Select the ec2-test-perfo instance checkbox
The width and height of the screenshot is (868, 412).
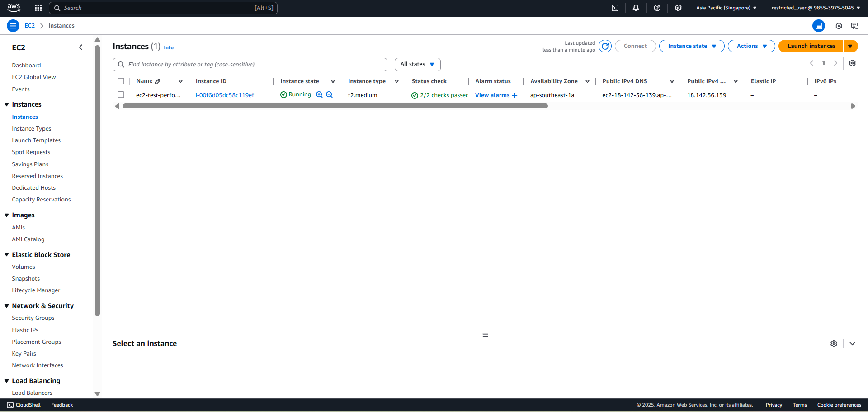click(x=121, y=95)
